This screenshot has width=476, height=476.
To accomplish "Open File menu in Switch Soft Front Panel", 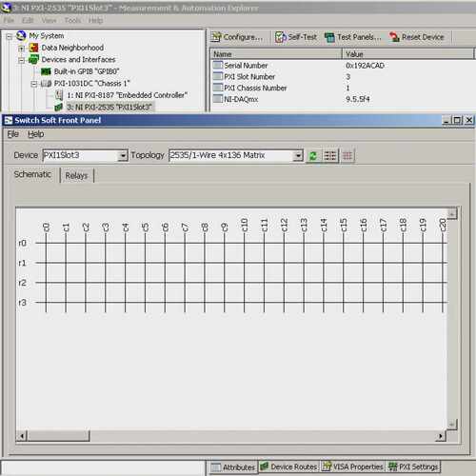I will point(12,134).
